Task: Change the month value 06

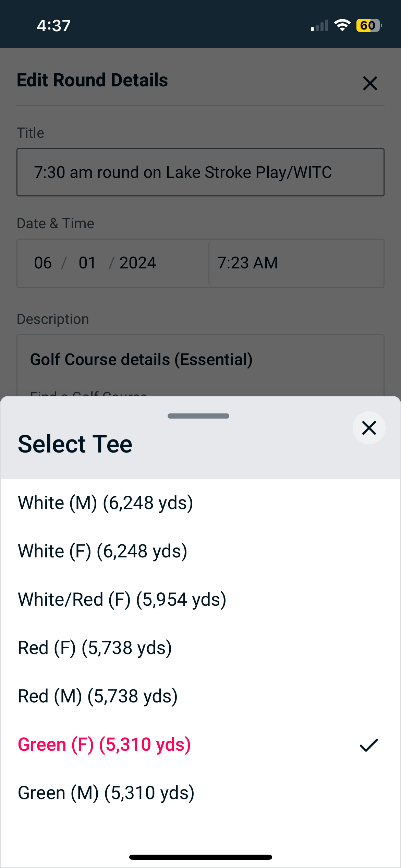Action: click(x=43, y=263)
